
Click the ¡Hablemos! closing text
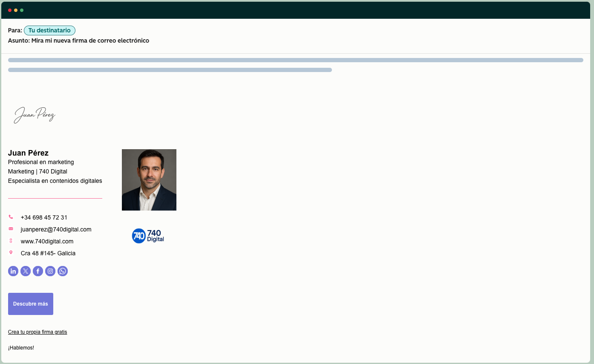(20, 347)
